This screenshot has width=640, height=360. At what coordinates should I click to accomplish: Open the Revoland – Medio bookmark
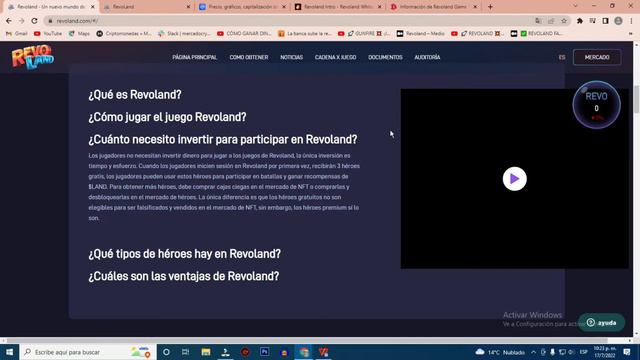point(421,33)
